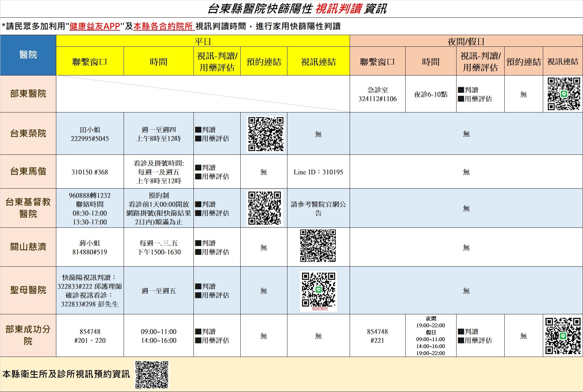Click the 週一至週四 上午8時至12時 cell
This screenshot has width=583, height=392.
pyautogui.click(x=159, y=134)
